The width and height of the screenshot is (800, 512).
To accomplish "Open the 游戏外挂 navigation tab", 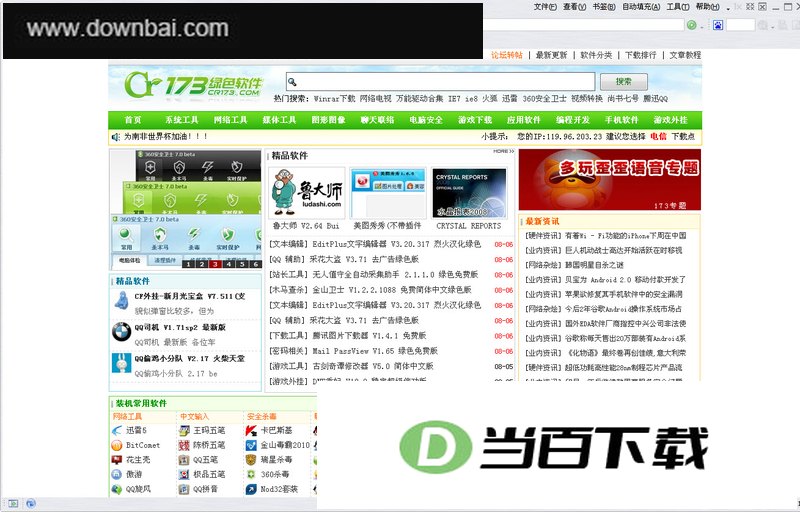I will [670, 120].
